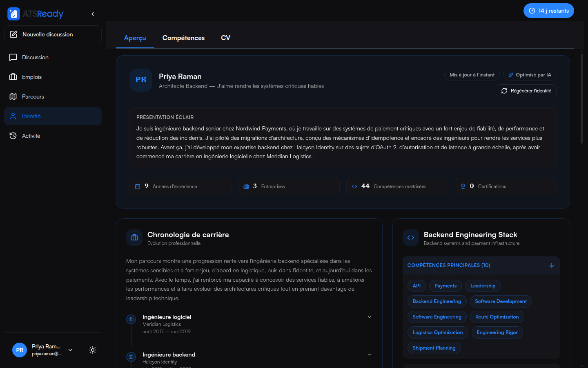The image size is (588, 368).
Task: Toggle the light theme sun icon
Action: [x=93, y=350]
